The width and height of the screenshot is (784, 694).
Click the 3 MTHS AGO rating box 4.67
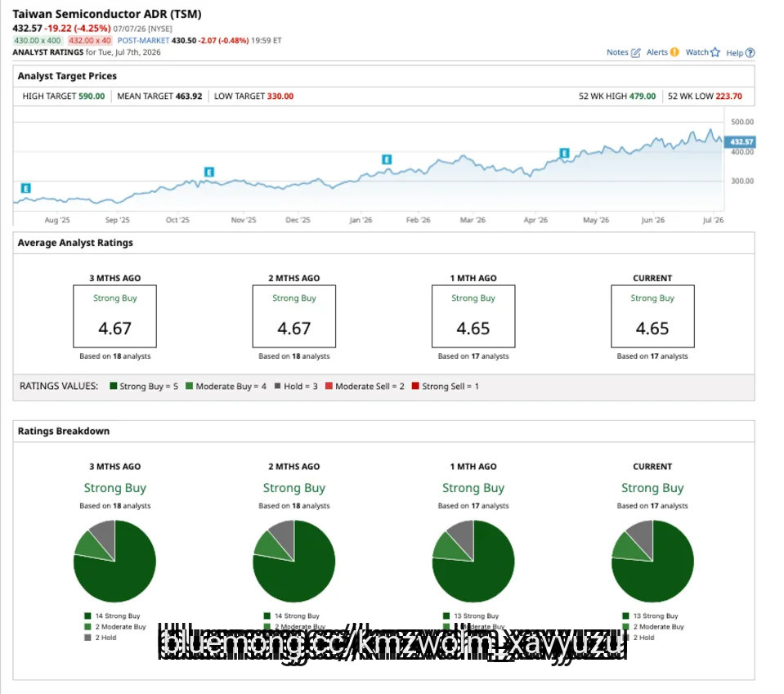pos(115,316)
